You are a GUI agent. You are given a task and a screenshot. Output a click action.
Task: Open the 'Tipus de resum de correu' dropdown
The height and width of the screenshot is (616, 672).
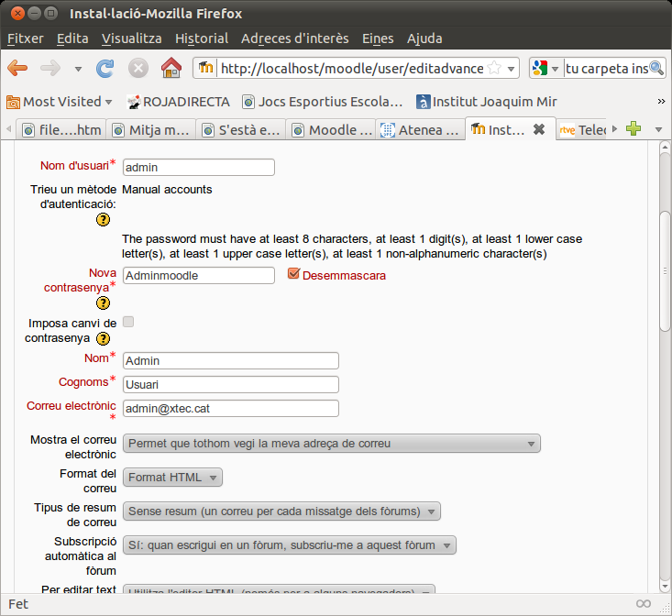[281, 511]
